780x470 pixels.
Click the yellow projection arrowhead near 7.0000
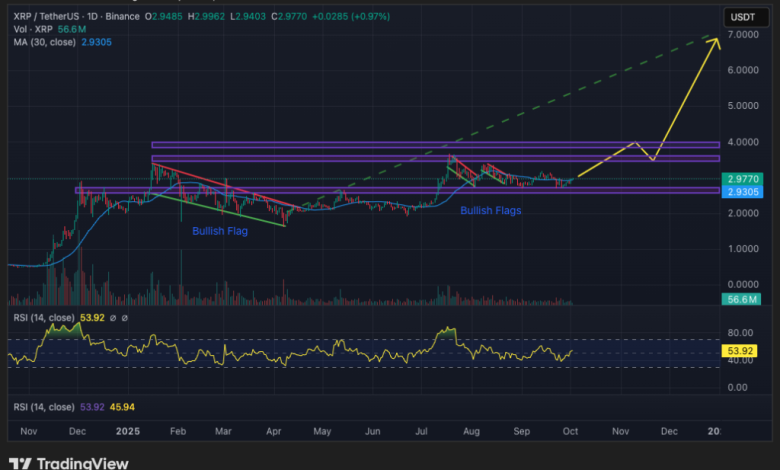pos(716,39)
